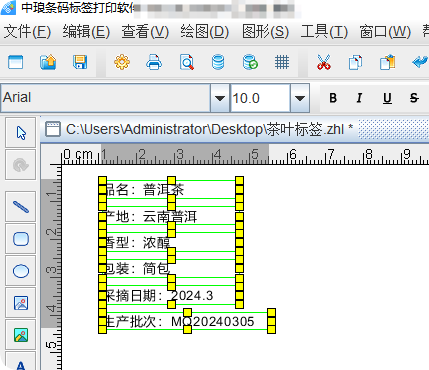Click the New document icon
Viewport: 429px width, 370px height.
[15, 62]
